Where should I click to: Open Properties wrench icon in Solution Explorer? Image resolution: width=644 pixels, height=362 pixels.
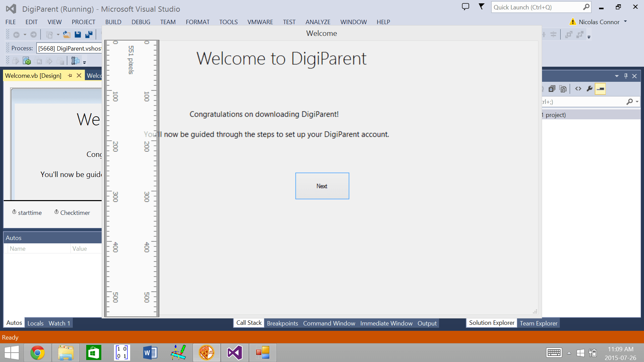pyautogui.click(x=589, y=89)
